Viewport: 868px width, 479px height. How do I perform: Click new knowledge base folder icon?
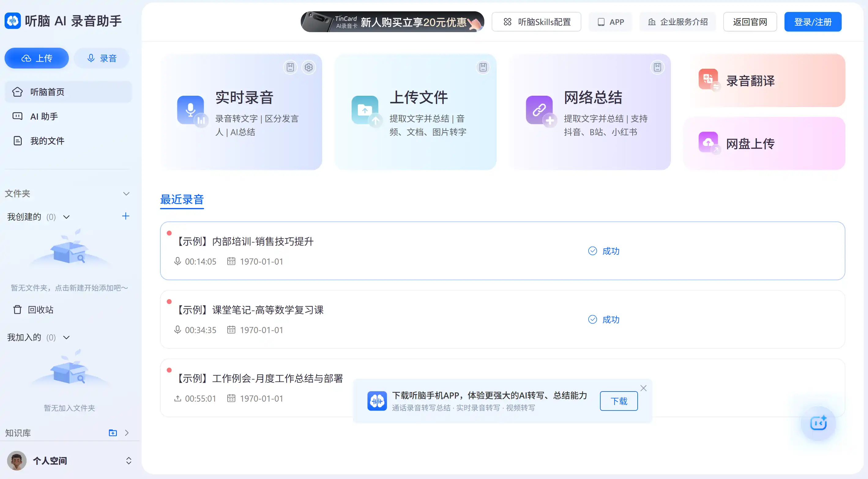[113, 433]
